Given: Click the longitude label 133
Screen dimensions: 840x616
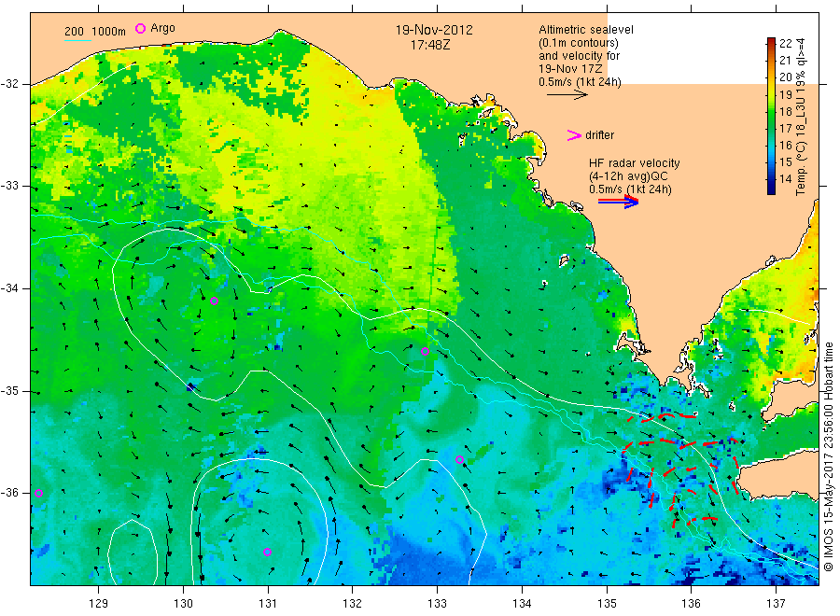Looking at the screenshot, I should 437,604.
